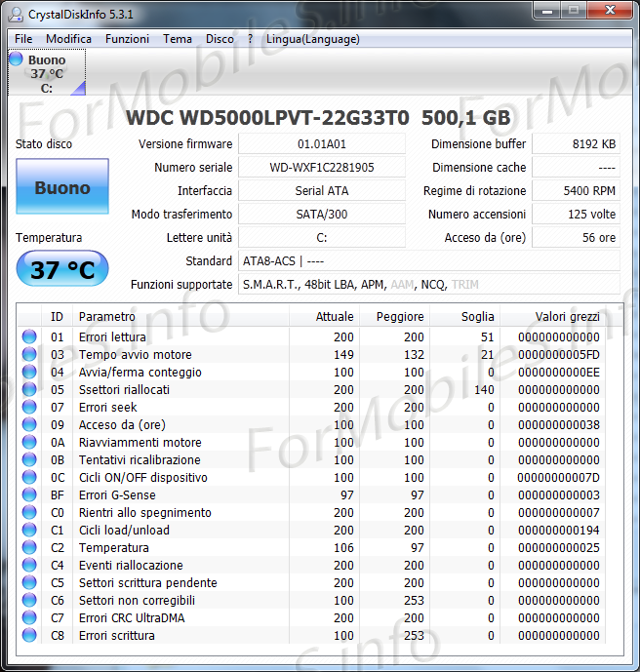The width and height of the screenshot is (640, 672).
Task: Select the C: drive tab showing Buono 37 °C
Action: coord(46,74)
